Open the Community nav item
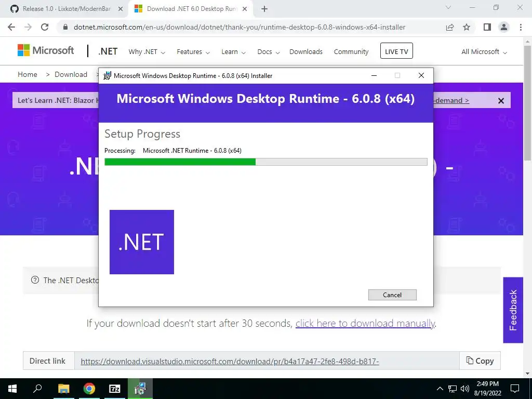 pyautogui.click(x=351, y=52)
